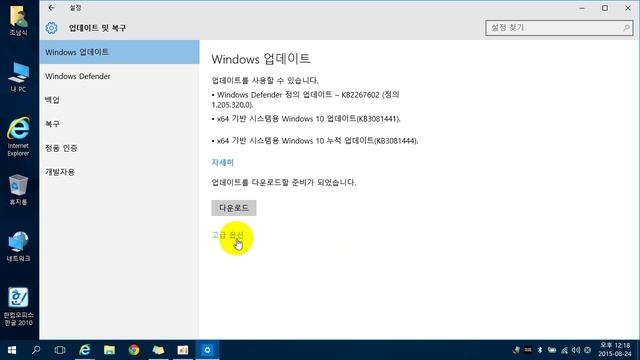640x360 pixels.
Task: Open the 개발자용 section
Action: [119, 172]
